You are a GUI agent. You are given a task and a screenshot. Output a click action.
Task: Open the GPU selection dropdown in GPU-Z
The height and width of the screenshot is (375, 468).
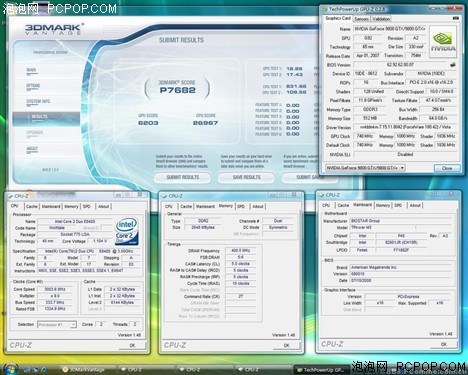pos(365,168)
